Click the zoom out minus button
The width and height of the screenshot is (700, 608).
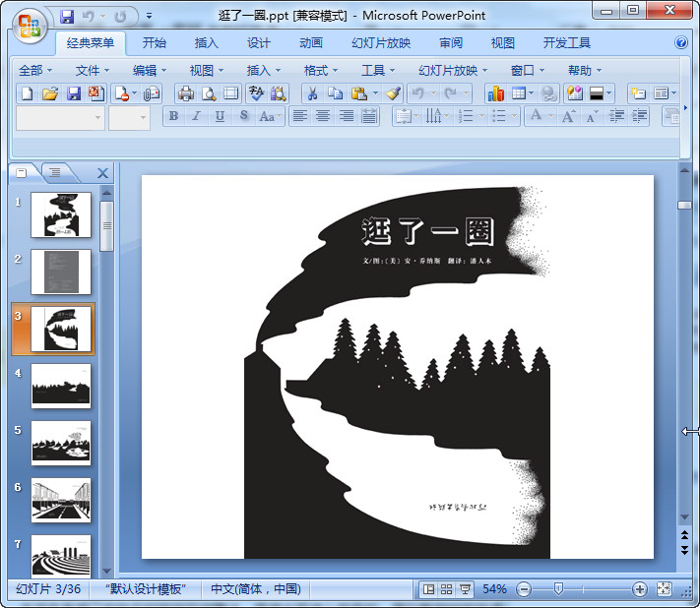pos(523,589)
